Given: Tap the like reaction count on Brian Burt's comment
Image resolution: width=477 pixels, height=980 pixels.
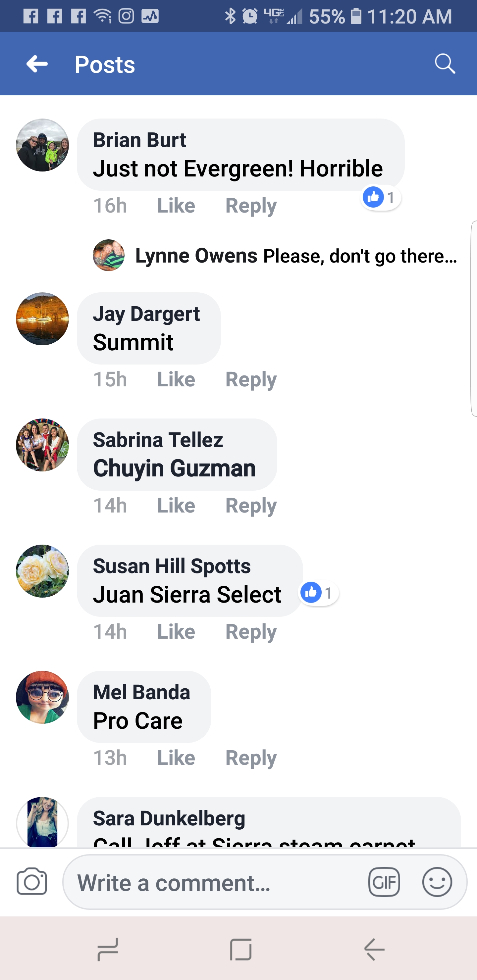Looking at the screenshot, I should pos(381,197).
